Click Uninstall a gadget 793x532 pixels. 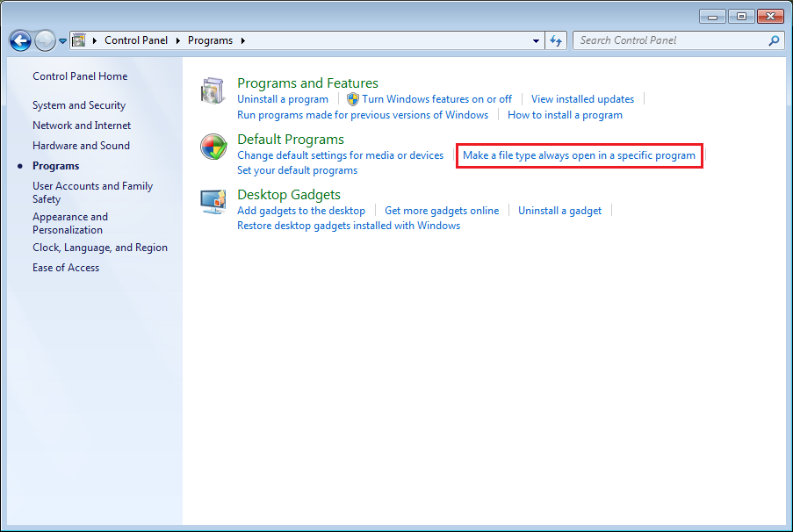click(560, 211)
